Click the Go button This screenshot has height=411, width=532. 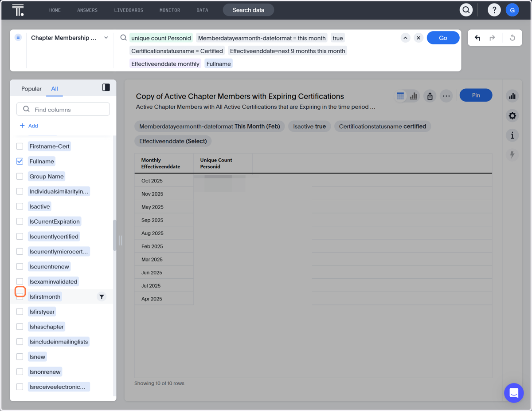coord(443,38)
